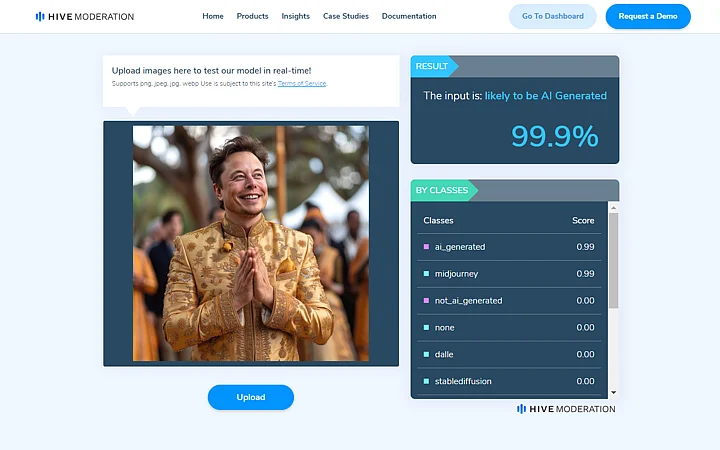This screenshot has width=720, height=450.
Task: Click the classes list scrollbar thumb
Action: [x=613, y=260]
